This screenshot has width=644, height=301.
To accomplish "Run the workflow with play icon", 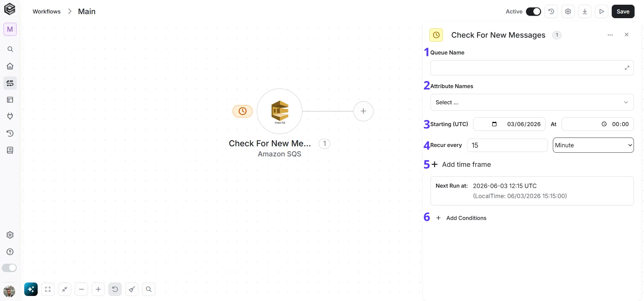I will pos(602,11).
